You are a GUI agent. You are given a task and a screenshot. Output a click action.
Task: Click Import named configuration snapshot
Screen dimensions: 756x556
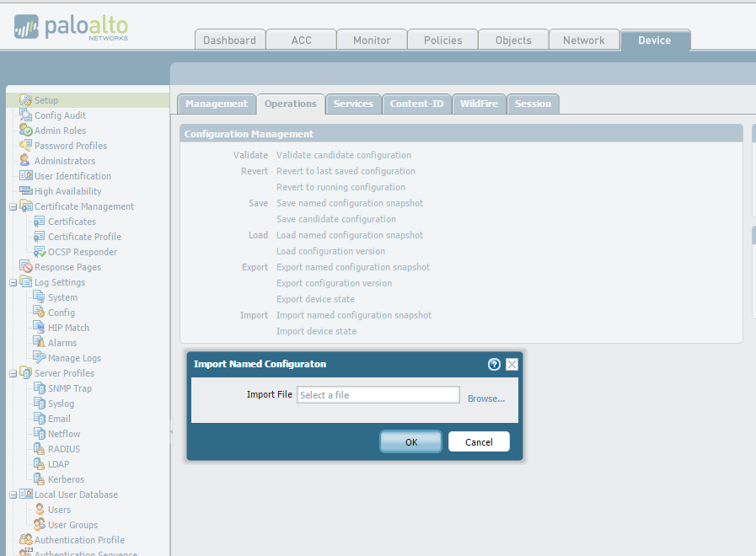tap(354, 315)
